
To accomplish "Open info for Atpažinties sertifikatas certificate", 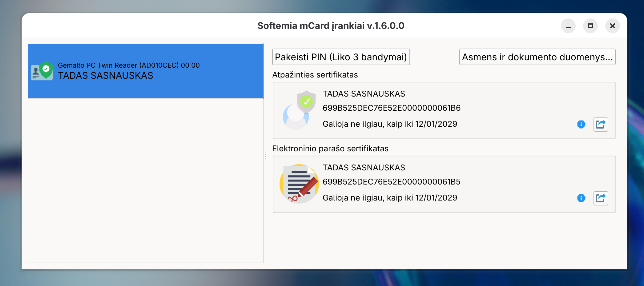I will [581, 124].
